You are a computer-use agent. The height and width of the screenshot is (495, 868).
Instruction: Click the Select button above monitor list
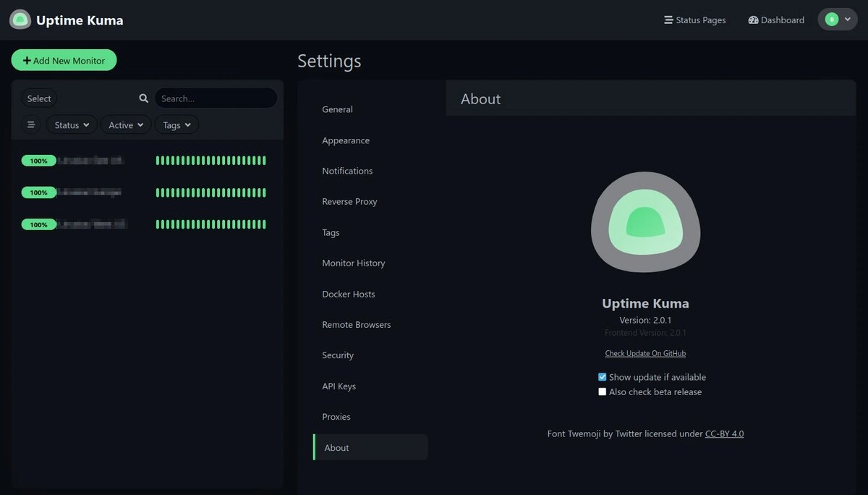(x=39, y=98)
